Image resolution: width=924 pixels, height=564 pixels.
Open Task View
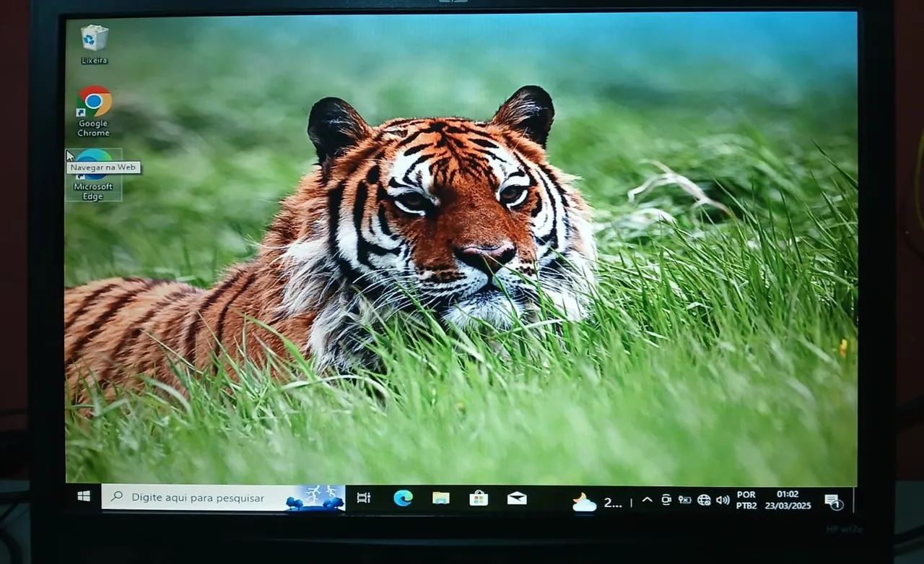pyautogui.click(x=362, y=498)
